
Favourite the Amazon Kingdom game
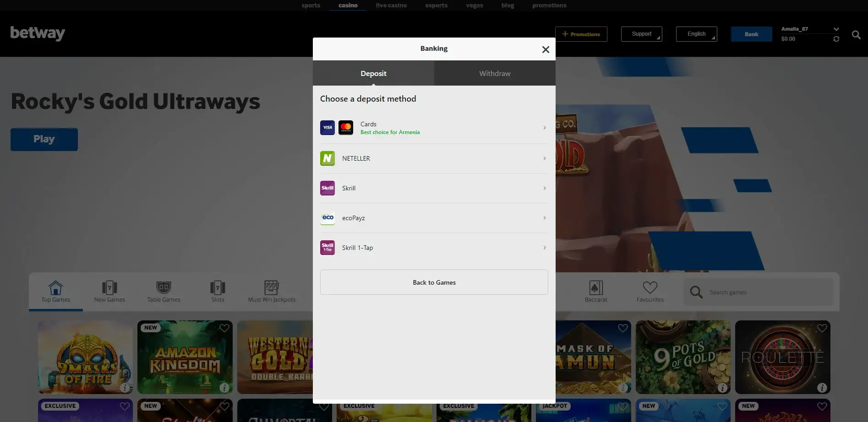click(x=224, y=328)
